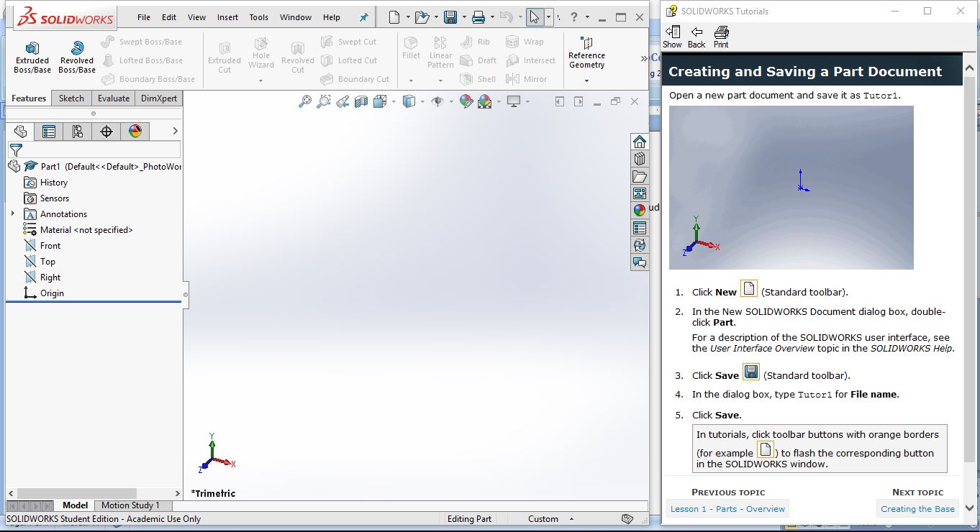Expand the Reference Geometry dropdown arrow
Viewport: 980px width, 532px height.
click(586, 81)
